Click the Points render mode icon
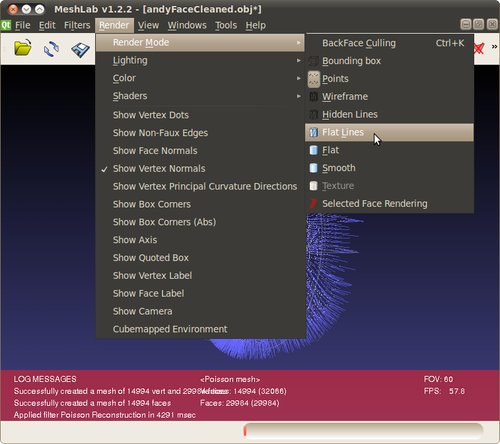The image size is (500, 444). point(314,79)
